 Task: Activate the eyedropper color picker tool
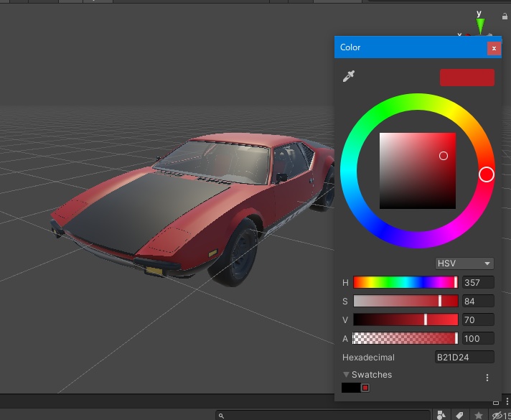(348, 77)
